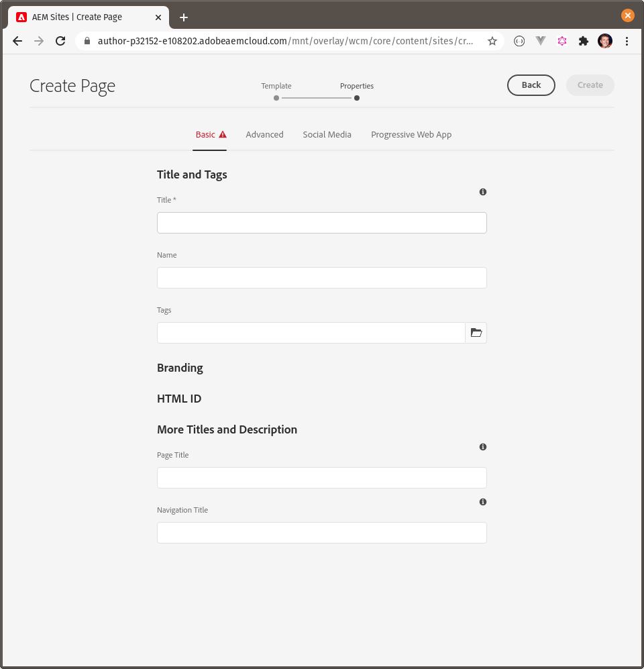Click the More Titles and Description heading

227,429
